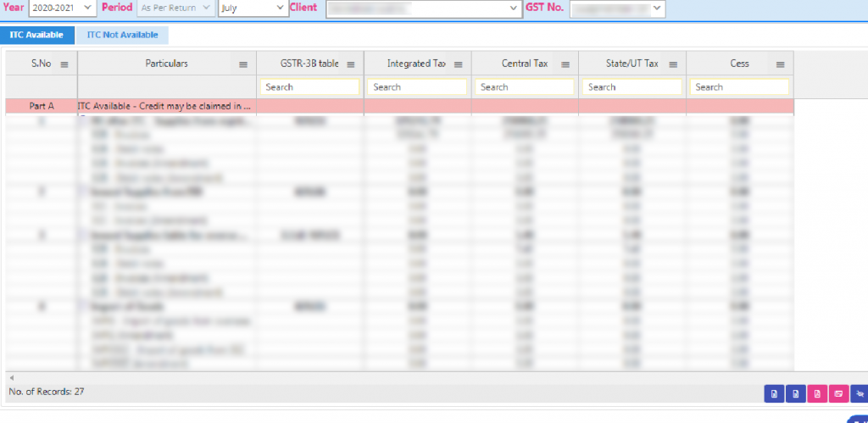Open the month dropdown showing July
Screen dimensions: 868x423
(253, 8)
